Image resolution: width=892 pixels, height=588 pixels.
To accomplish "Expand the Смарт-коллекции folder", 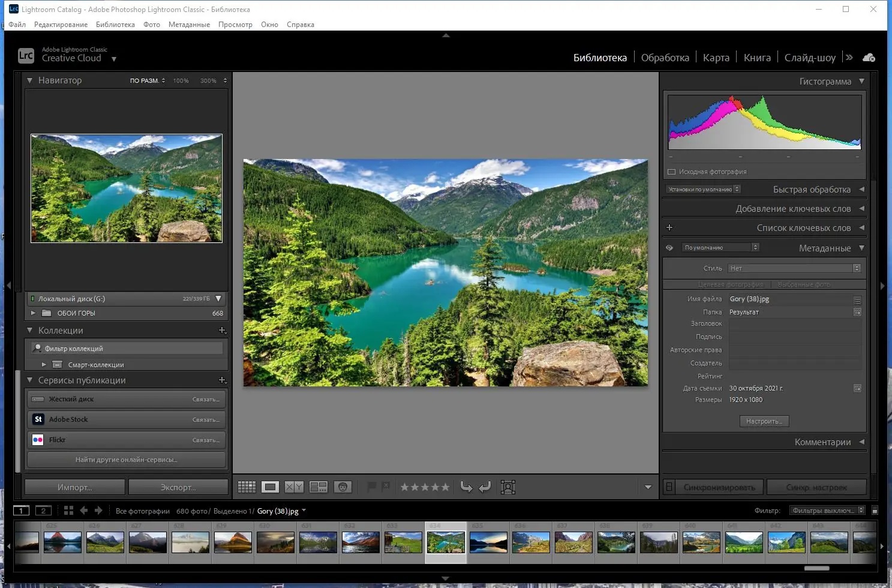I will (44, 364).
